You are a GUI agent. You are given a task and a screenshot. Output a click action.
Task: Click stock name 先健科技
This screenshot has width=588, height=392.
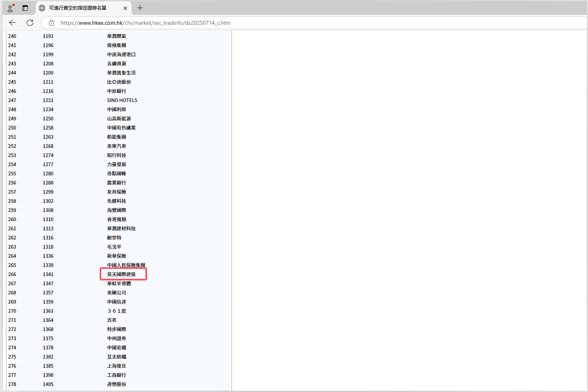click(117, 201)
